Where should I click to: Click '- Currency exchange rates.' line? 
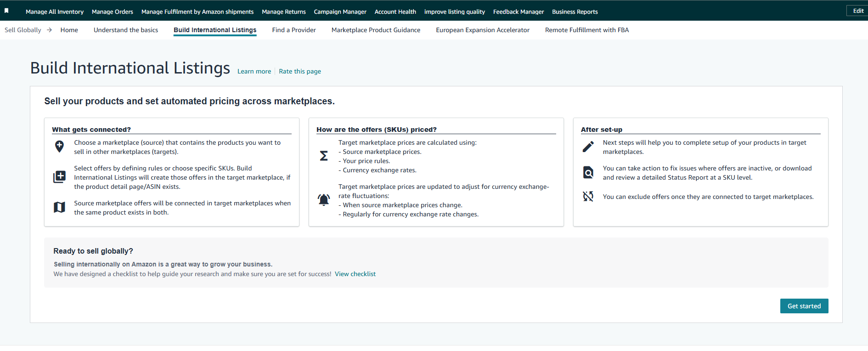[x=378, y=170]
